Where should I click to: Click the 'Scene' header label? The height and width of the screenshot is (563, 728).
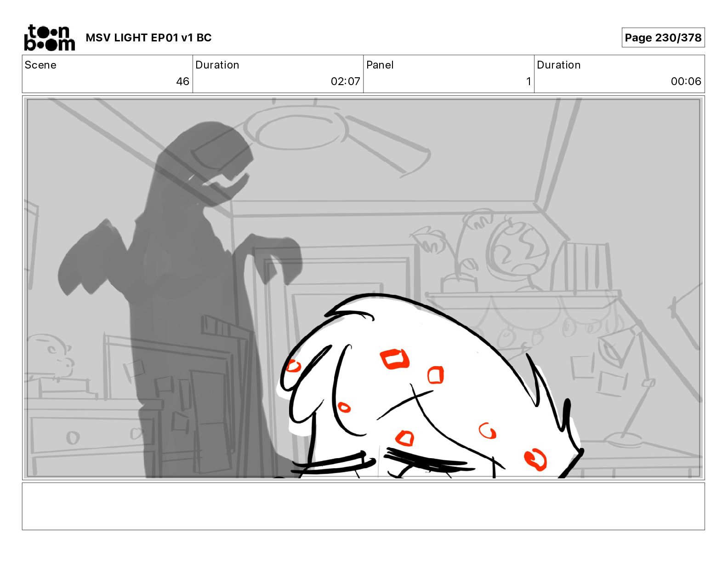point(40,65)
